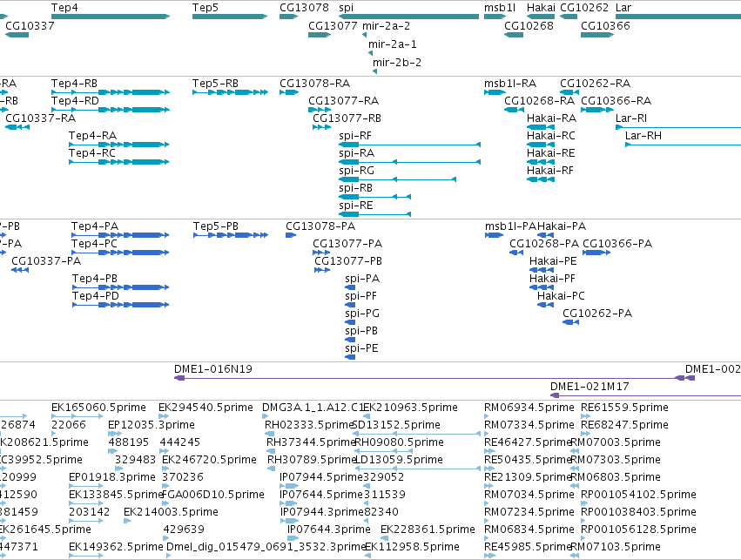Screen dimensions: 741x560
Task: Click the mir-2a-1 label
Action: (x=392, y=44)
